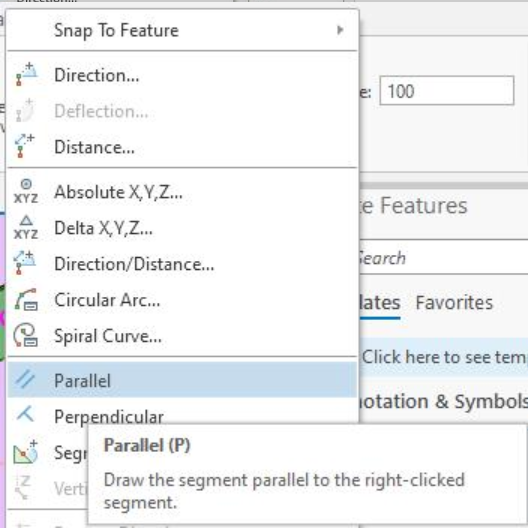Expand the Snap To Feature submenu arrow
The height and width of the screenshot is (528, 528).
pyautogui.click(x=340, y=30)
